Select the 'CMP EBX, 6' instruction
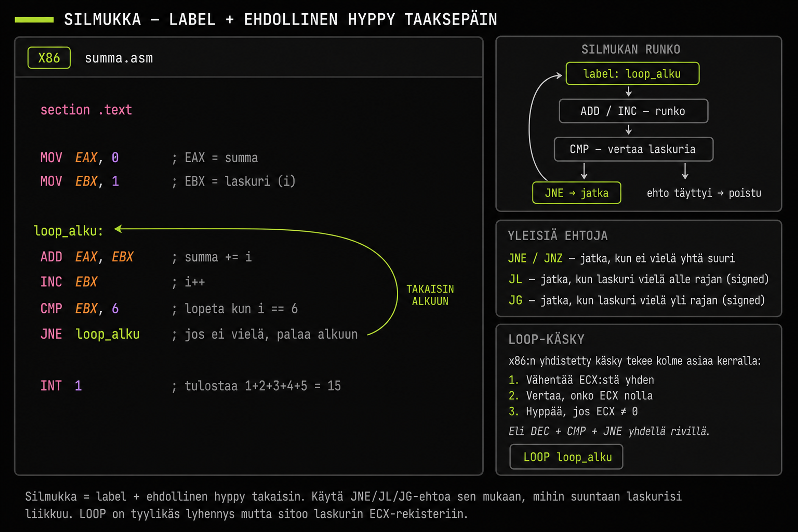Image resolution: width=798 pixels, height=532 pixels. pos(80,308)
